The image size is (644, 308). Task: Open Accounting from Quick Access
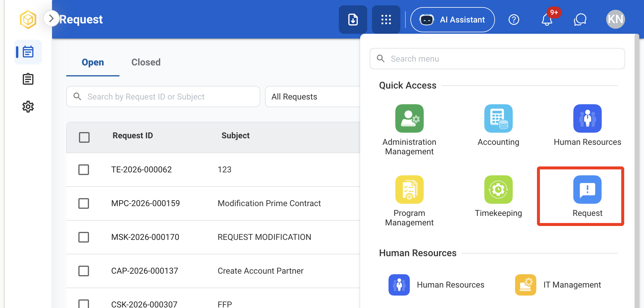click(x=499, y=125)
